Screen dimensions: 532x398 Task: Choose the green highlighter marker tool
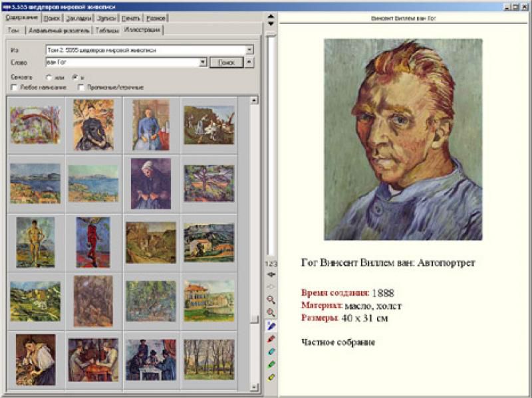[x=271, y=364]
